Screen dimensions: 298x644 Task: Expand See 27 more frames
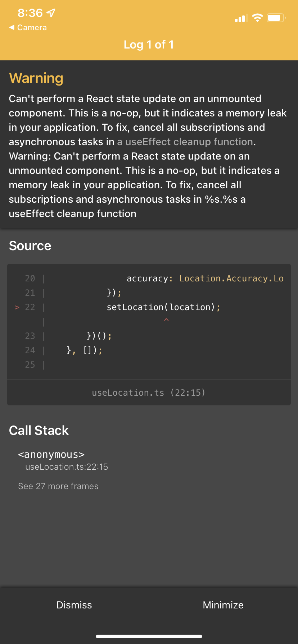point(58,486)
